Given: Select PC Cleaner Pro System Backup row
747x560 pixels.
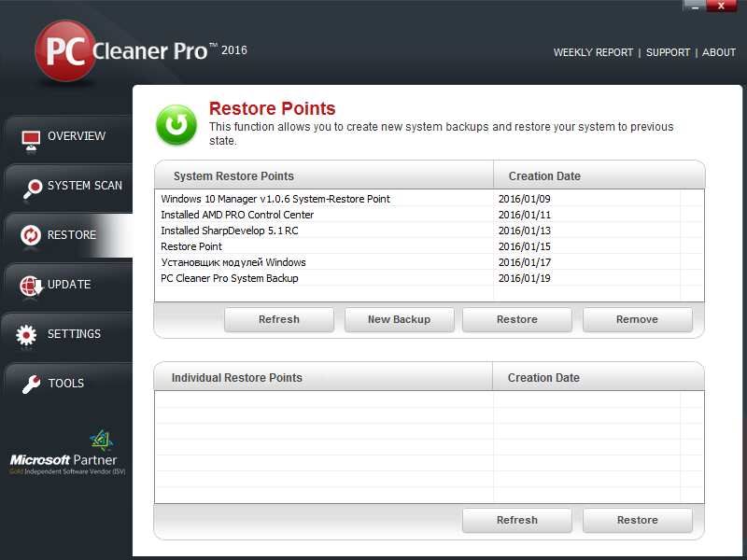Looking at the screenshot, I should pyautogui.click(x=429, y=278).
